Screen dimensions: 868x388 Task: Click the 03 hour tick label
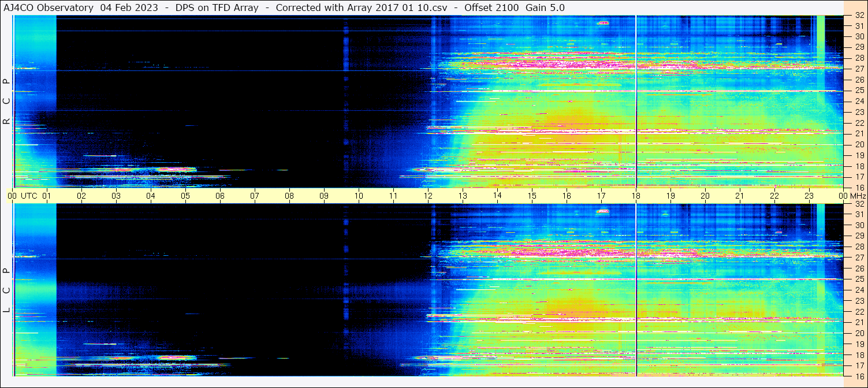tap(116, 196)
